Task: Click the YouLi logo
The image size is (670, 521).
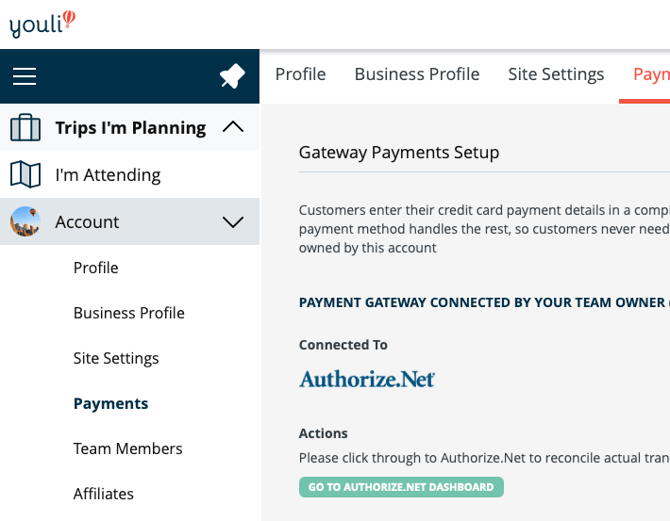Action: (42, 24)
